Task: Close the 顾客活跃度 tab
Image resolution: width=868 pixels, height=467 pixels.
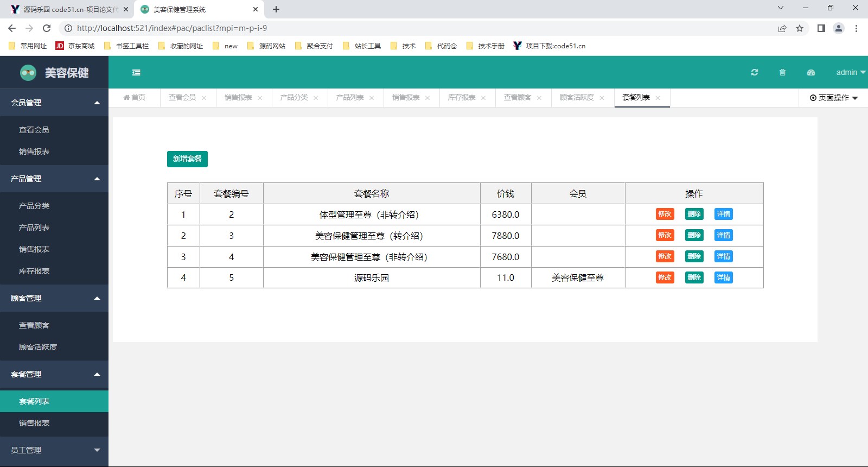Action: click(x=602, y=98)
